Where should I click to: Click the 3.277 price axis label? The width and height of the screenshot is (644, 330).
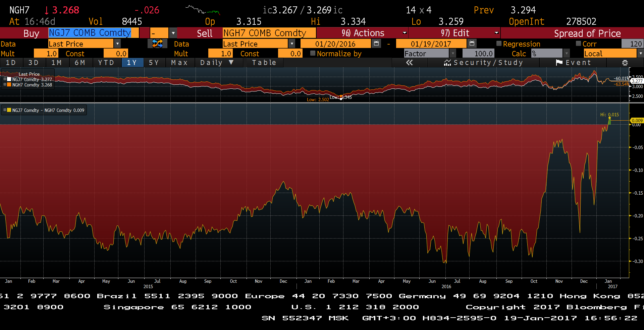637,81
